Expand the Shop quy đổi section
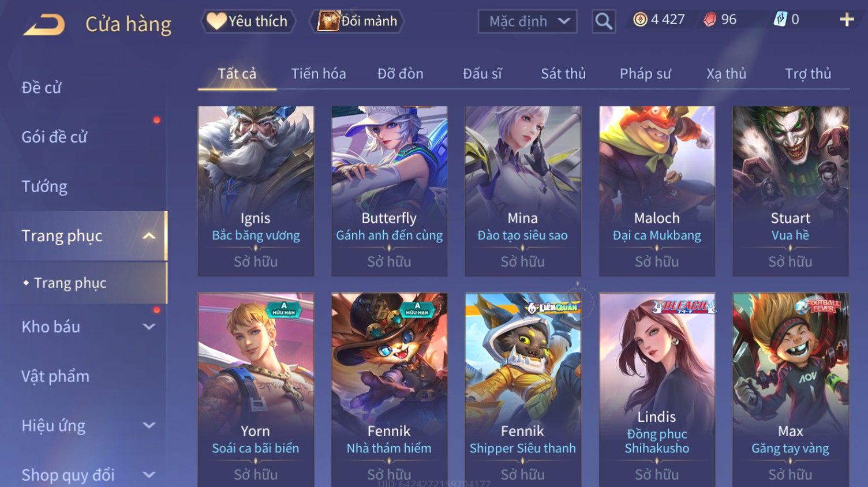 click(x=149, y=475)
